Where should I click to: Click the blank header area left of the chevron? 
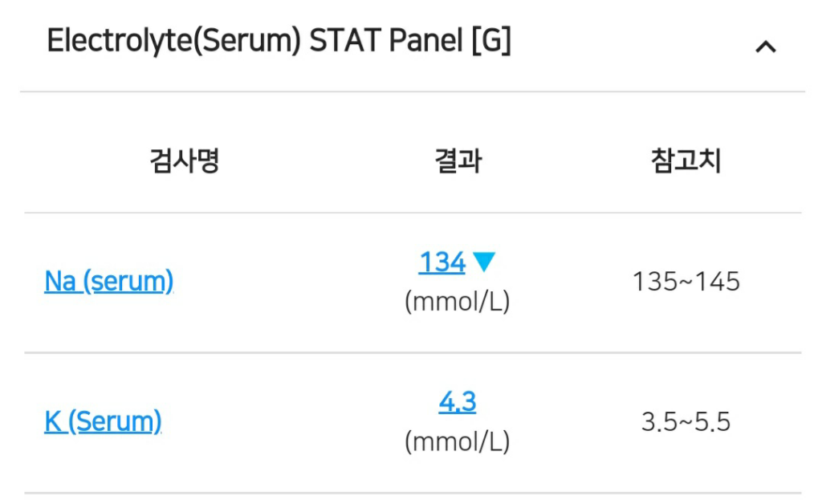642,44
